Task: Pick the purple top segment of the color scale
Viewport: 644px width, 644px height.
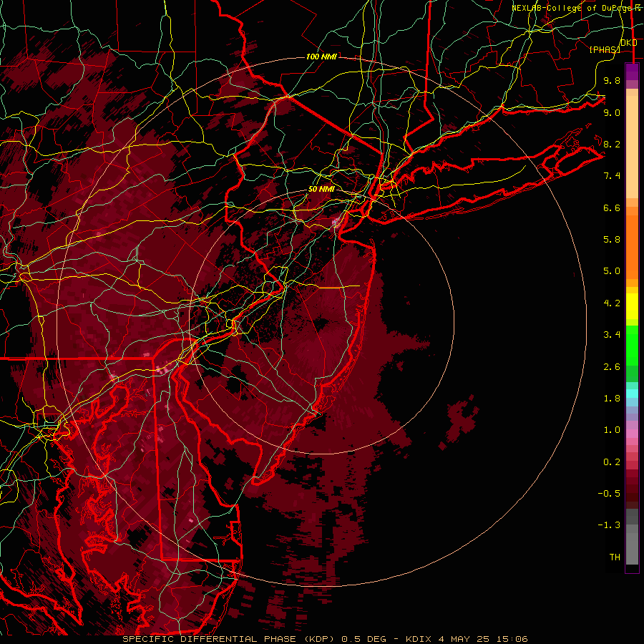Action: point(632,72)
